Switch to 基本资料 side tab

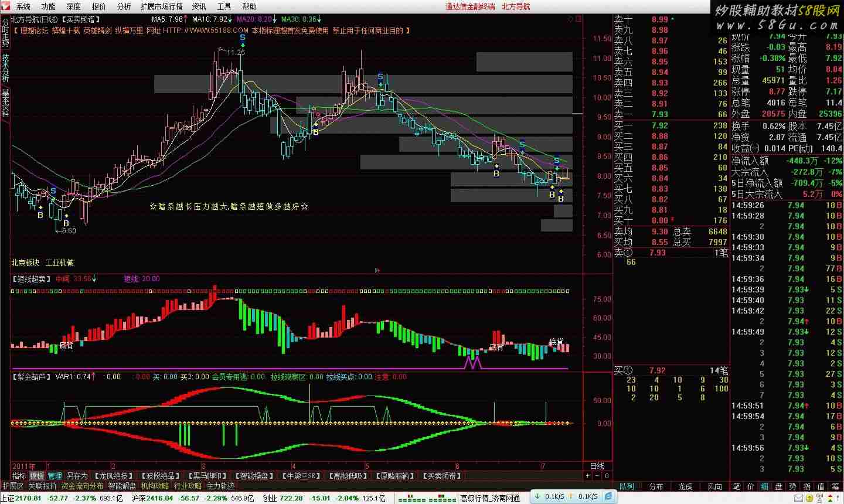click(x=5, y=103)
